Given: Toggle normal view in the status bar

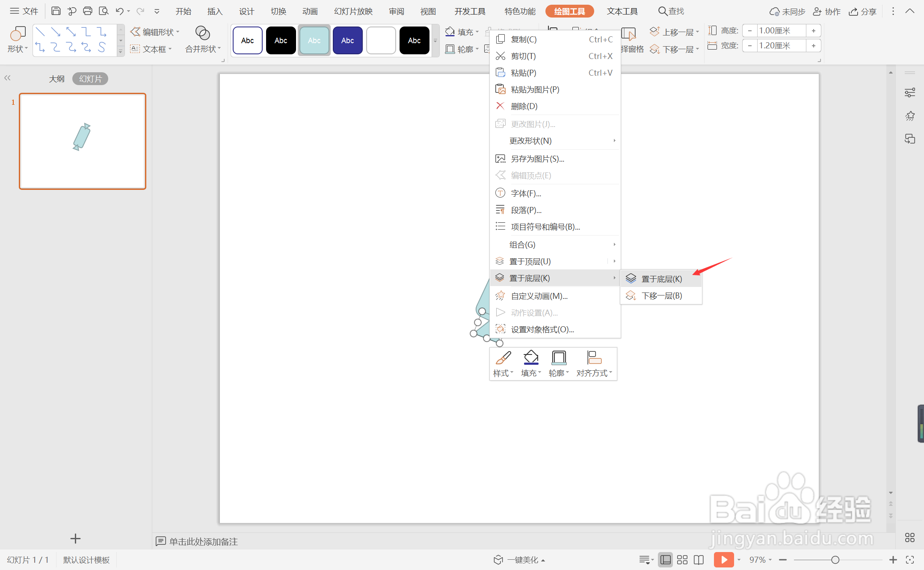Looking at the screenshot, I should point(666,560).
